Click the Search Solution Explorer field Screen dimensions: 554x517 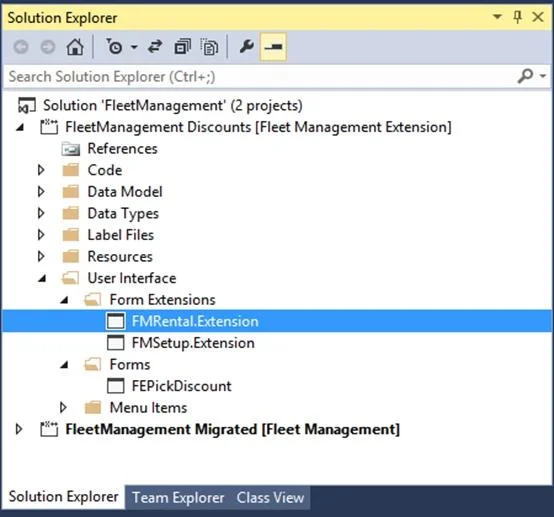click(x=260, y=76)
